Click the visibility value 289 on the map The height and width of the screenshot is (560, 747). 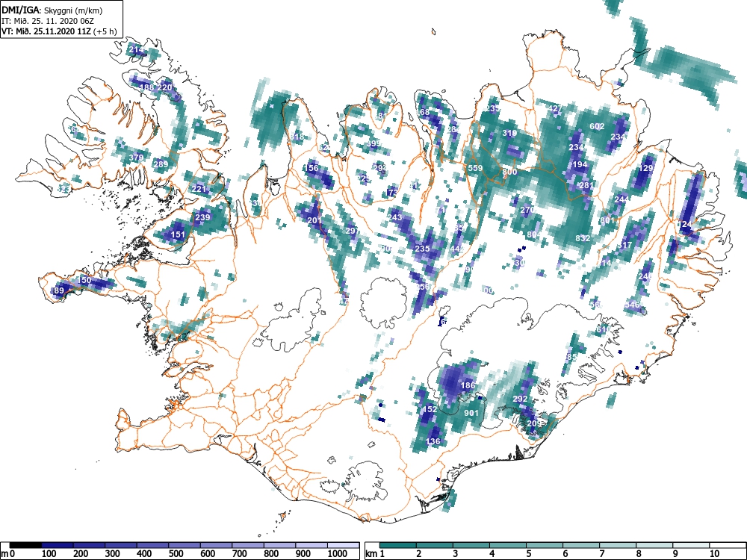point(161,164)
